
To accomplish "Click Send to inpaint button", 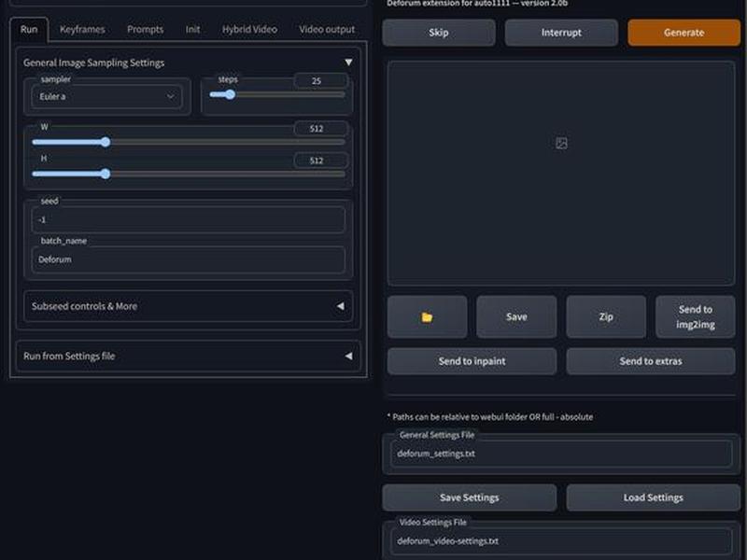I will pos(472,361).
